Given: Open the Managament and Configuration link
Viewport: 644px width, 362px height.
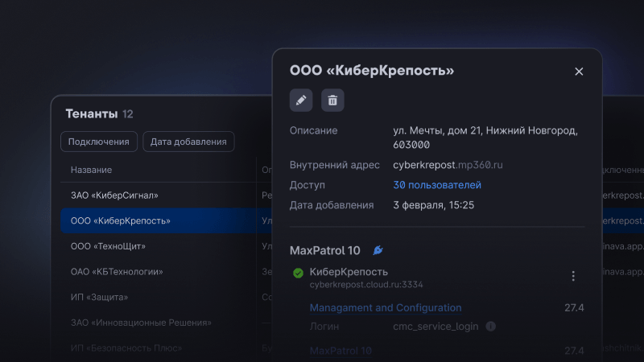Looking at the screenshot, I should point(386,307).
